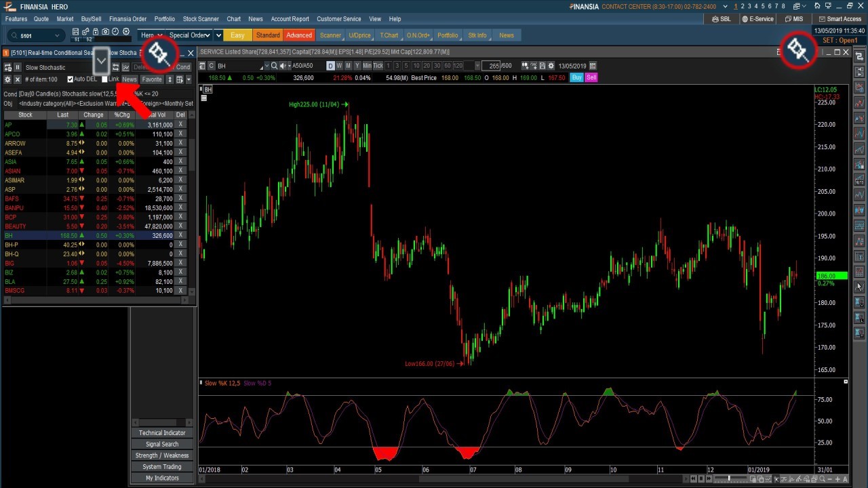
Task: Expand the 5101 screen number search dropdown
Action: click(x=57, y=35)
